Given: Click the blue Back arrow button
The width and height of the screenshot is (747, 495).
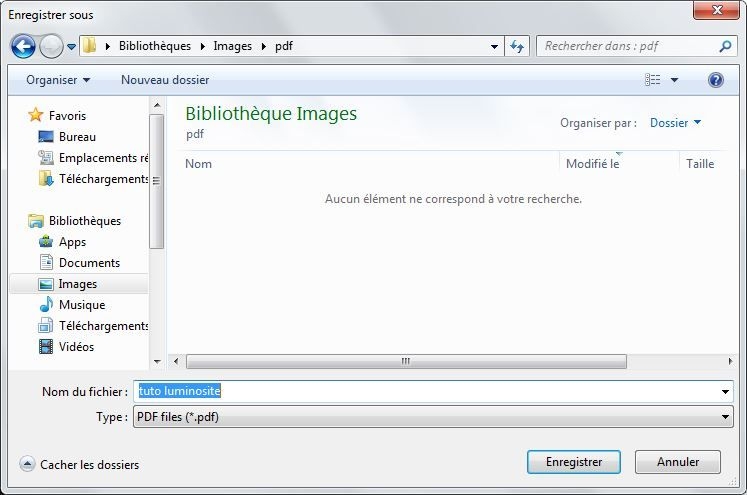Looking at the screenshot, I should click(x=23, y=47).
